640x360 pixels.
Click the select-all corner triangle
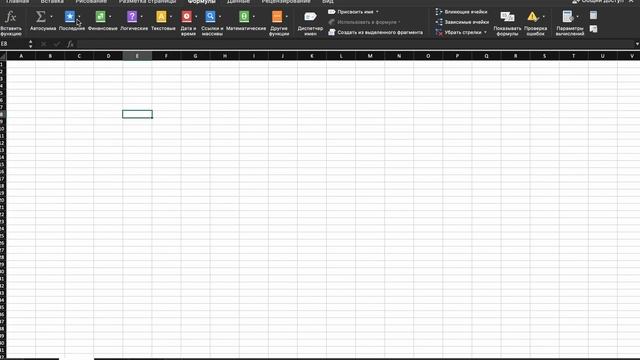coord(3,56)
